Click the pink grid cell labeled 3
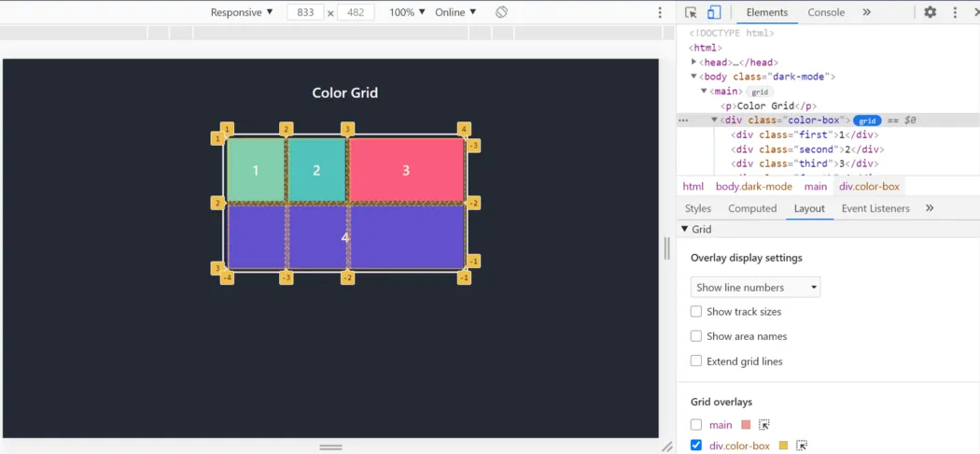The image size is (980, 454). 406,170
